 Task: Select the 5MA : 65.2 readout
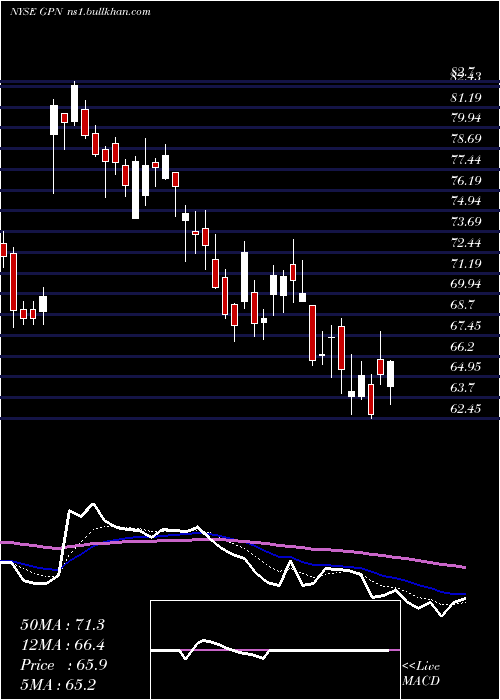click(58, 685)
